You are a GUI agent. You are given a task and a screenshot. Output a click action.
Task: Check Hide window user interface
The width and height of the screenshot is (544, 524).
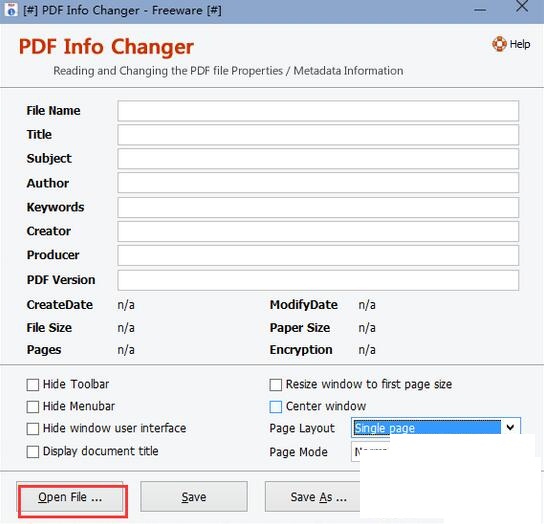point(33,429)
